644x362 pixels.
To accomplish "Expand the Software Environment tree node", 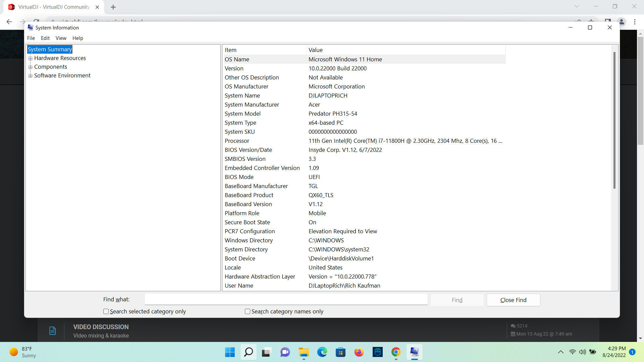I will pyautogui.click(x=31, y=76).
